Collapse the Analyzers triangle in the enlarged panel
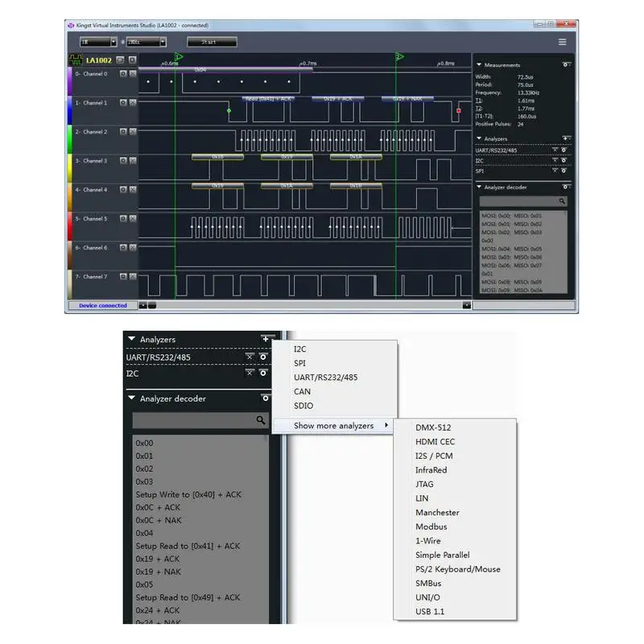This screenshot has width=644, height=644. pyautogui.click(x=131, y=339)
